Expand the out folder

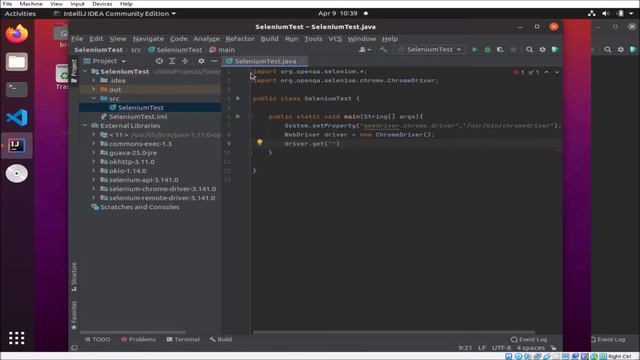(x=93, y=89)
